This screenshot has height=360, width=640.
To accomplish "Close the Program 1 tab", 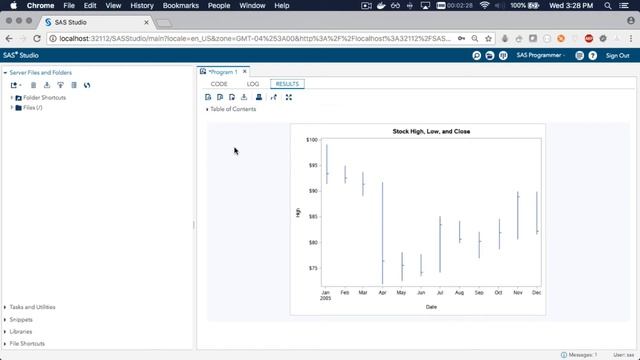I will pos(244,71).
